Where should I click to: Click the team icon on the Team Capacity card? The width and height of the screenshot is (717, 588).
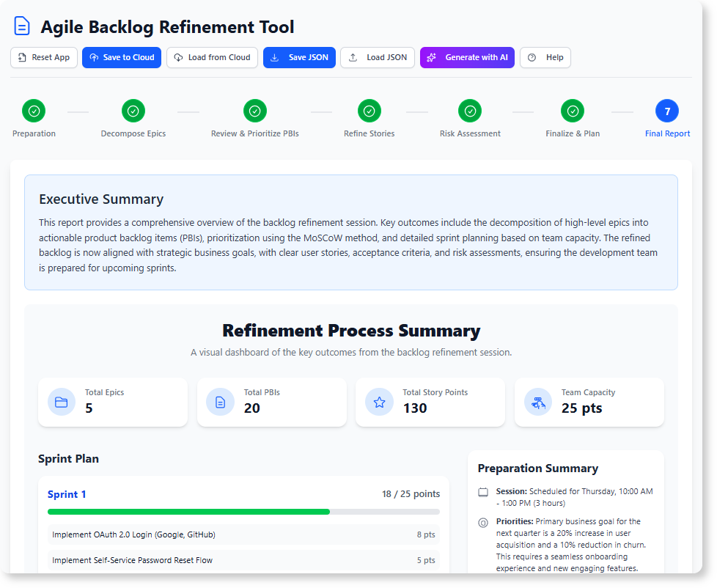[537, 402]
